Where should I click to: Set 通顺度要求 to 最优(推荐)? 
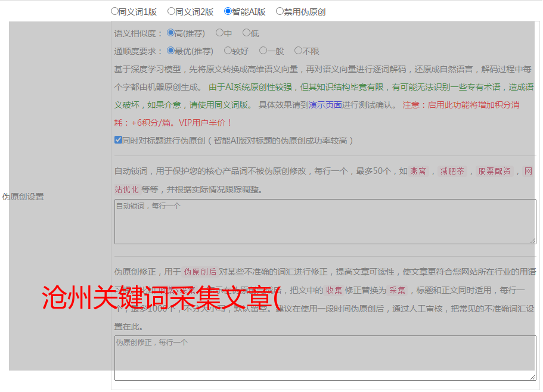tap(171, 51)
